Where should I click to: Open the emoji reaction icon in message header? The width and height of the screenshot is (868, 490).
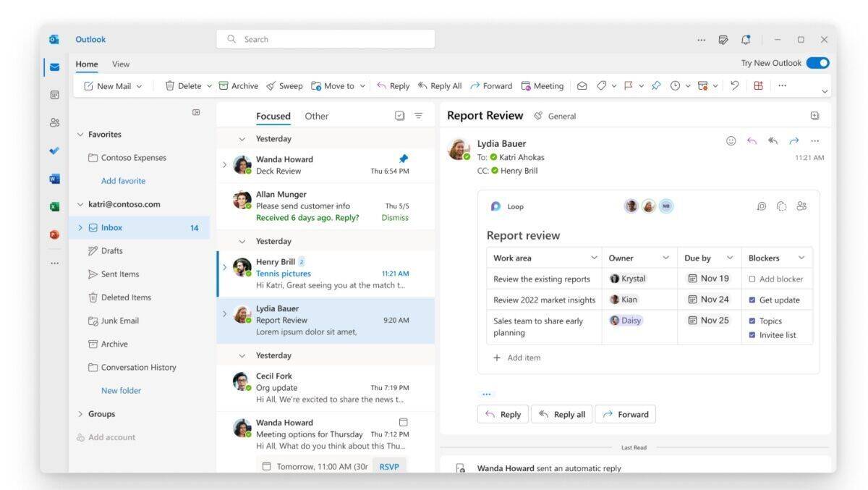coord(731,141)
